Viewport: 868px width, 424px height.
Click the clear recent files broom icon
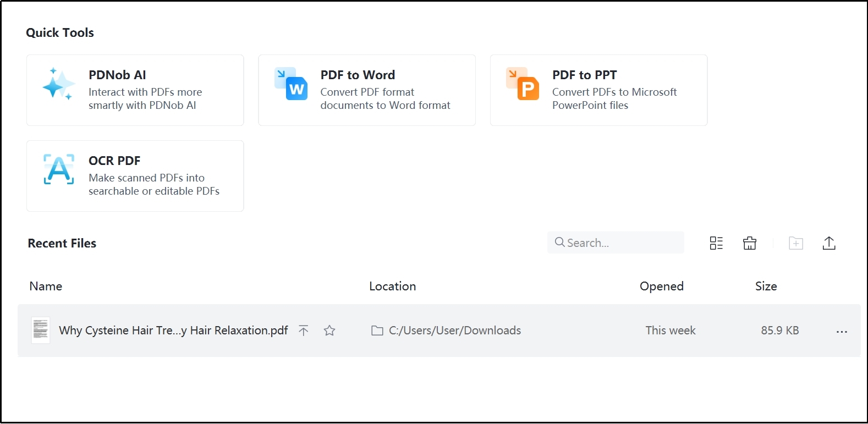[750, 243]
